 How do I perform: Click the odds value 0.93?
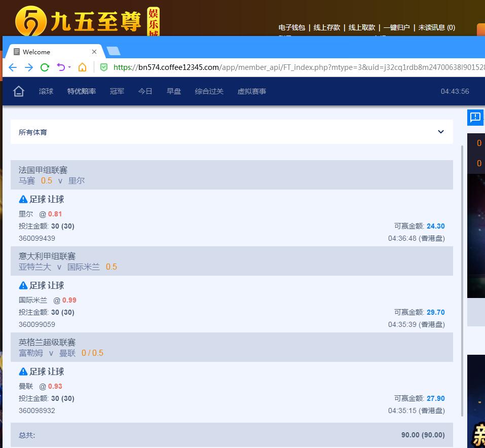tap(55, 386)
